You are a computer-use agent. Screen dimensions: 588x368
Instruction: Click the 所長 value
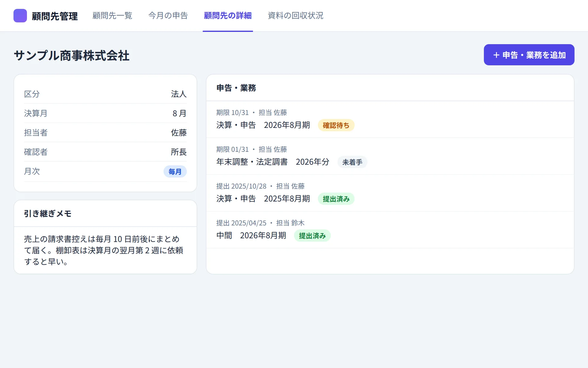tap(179, 152)
